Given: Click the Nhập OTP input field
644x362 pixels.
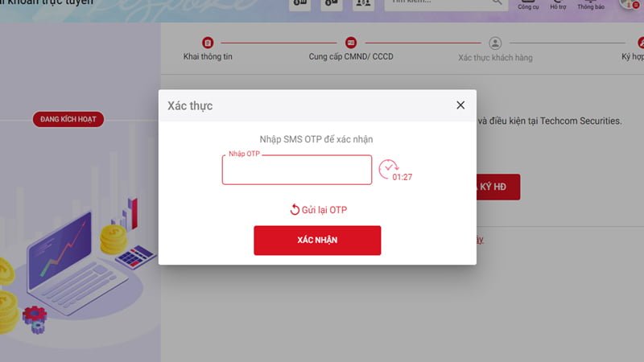Looking at the screenshot, I should [x=297, y=170].
